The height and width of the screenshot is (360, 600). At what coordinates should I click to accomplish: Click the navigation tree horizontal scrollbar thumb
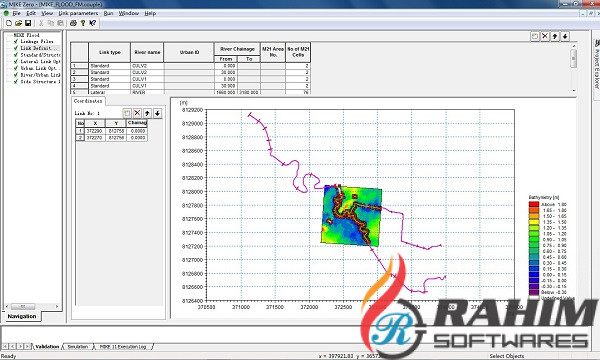coord(23,306)
